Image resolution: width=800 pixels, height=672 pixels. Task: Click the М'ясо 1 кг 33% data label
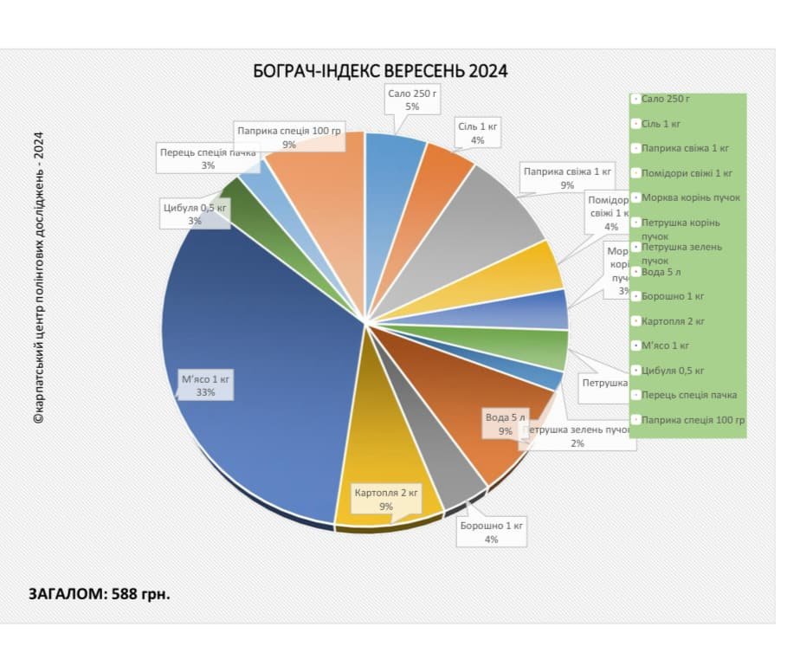205,385
